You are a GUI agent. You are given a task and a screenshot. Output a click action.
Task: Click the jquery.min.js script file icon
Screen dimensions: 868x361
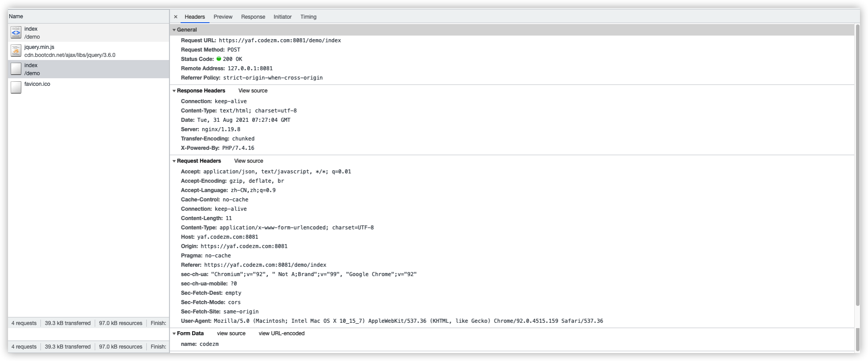pos(16,51)
